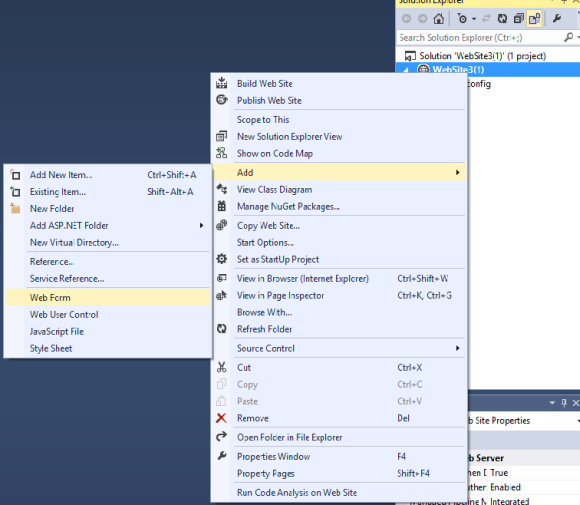Open the pending changes filter dropdown arrow
The image size is (580, 505).
click(474, 19)
